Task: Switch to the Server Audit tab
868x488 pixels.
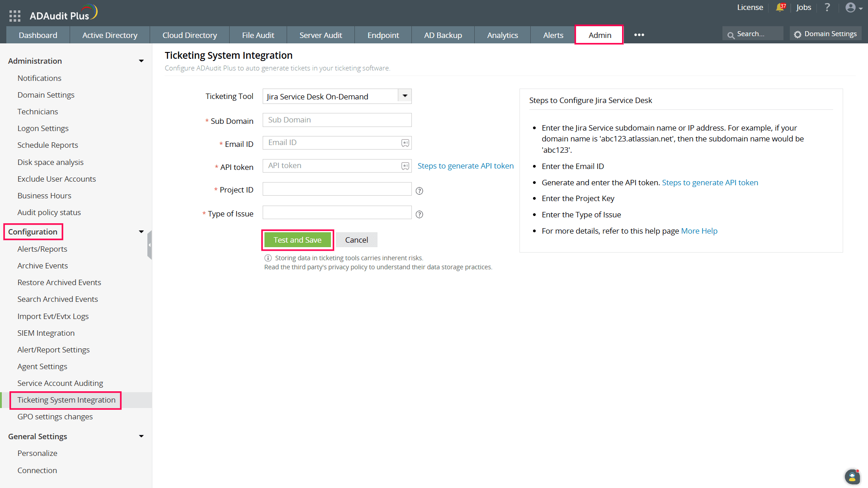Action: tap(321, 35)
